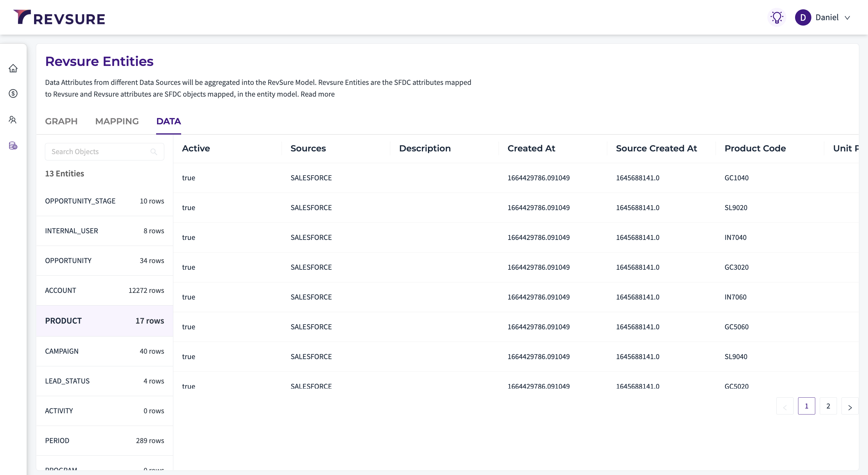The height and width of the screenshot is (475, 868).
Task: Open page 2 of results
Action: [x=828, y=406]
